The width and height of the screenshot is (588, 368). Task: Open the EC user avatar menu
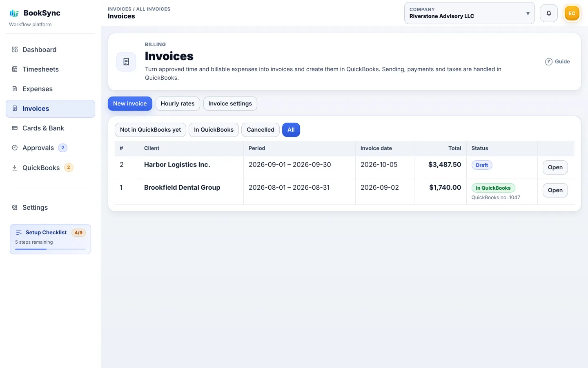(x=572, y=13)
